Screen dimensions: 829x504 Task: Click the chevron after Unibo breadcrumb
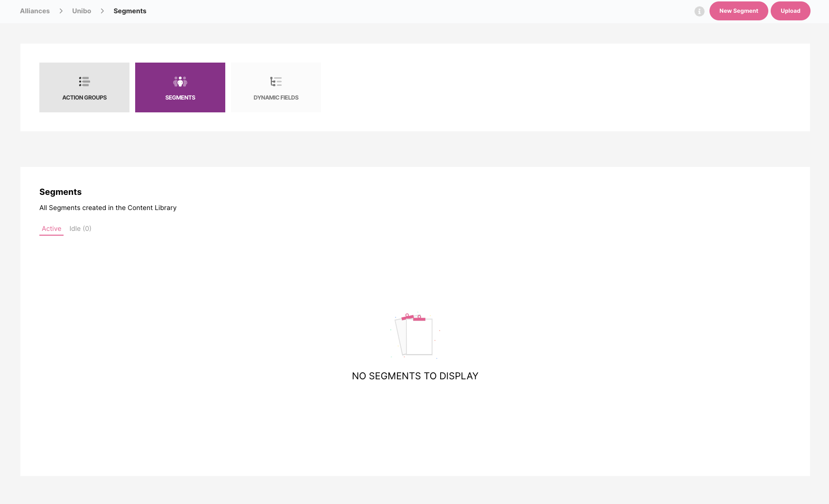pos(102,11)
